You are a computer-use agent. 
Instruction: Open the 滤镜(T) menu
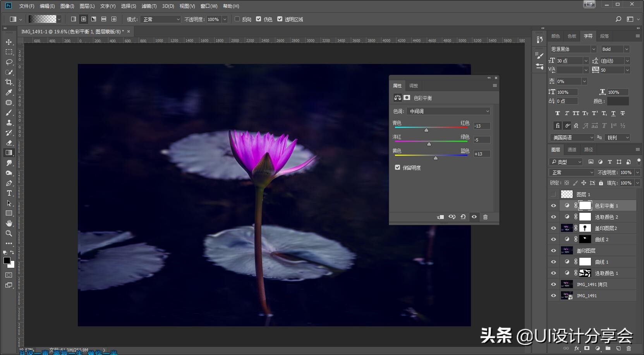point(149,6)
